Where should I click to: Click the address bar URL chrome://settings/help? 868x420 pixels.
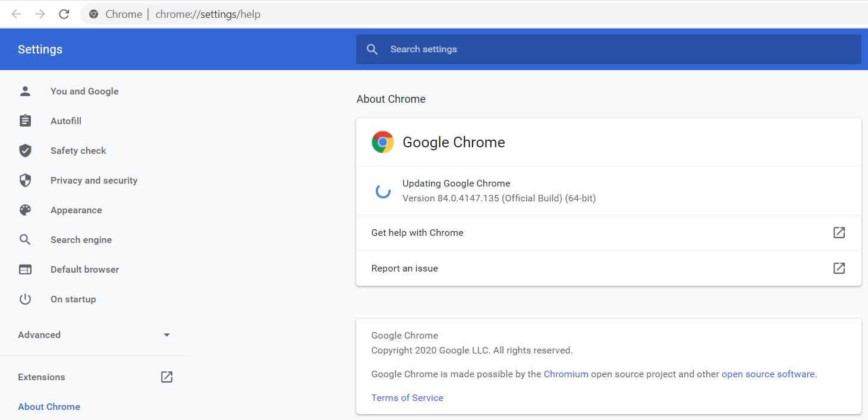pos(208,14)
